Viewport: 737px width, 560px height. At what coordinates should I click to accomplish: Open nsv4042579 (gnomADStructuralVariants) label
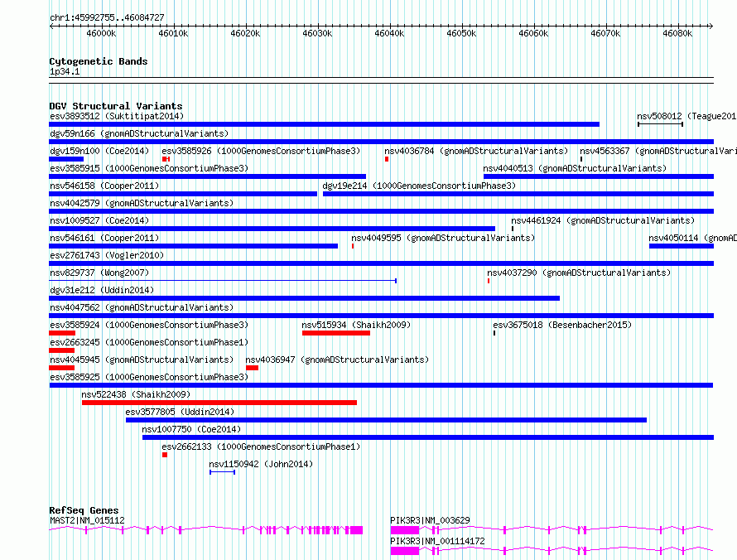click(x=142, y=203)
